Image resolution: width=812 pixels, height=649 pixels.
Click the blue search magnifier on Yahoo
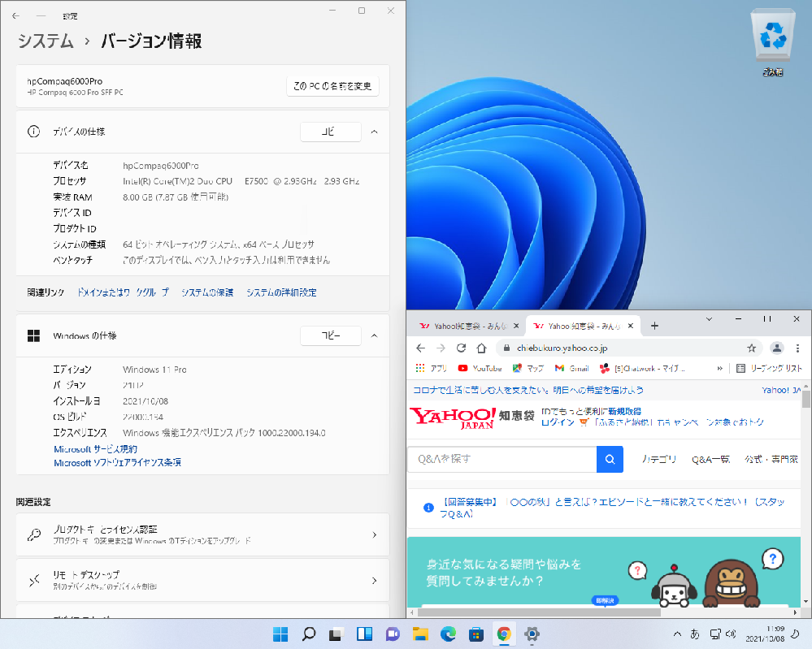click(x=610, y=459)
